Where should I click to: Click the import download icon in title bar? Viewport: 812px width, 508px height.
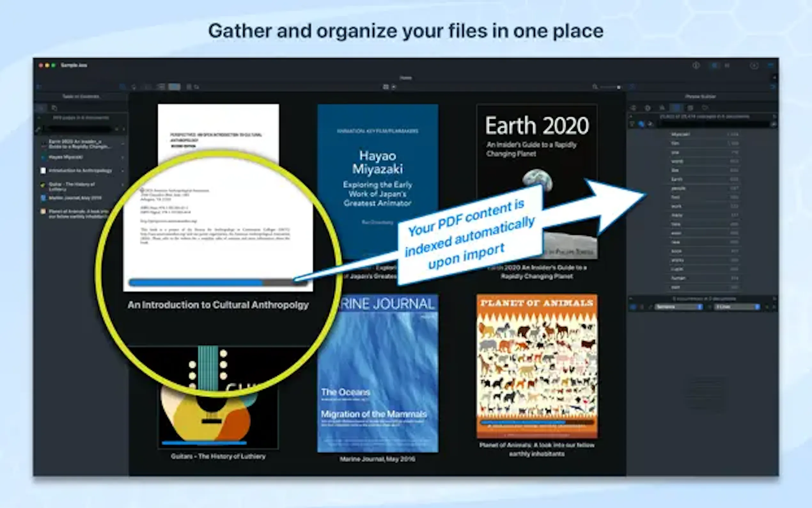[754, 66]
